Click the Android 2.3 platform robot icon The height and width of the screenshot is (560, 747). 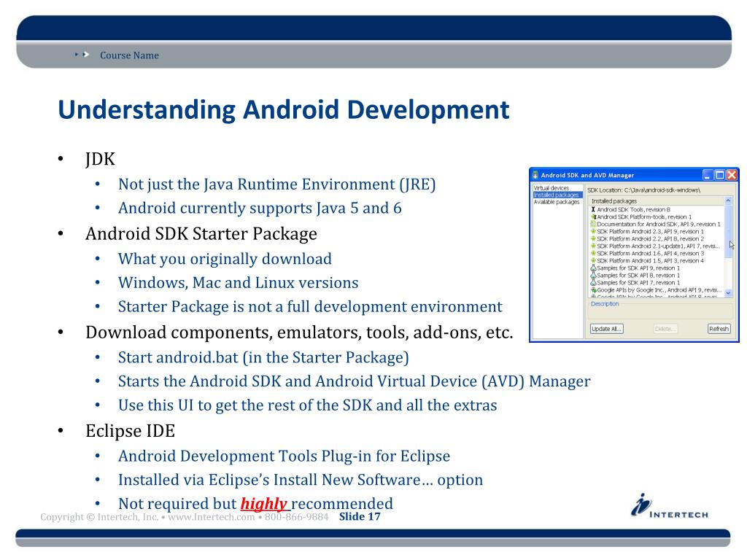pos(594,231)
